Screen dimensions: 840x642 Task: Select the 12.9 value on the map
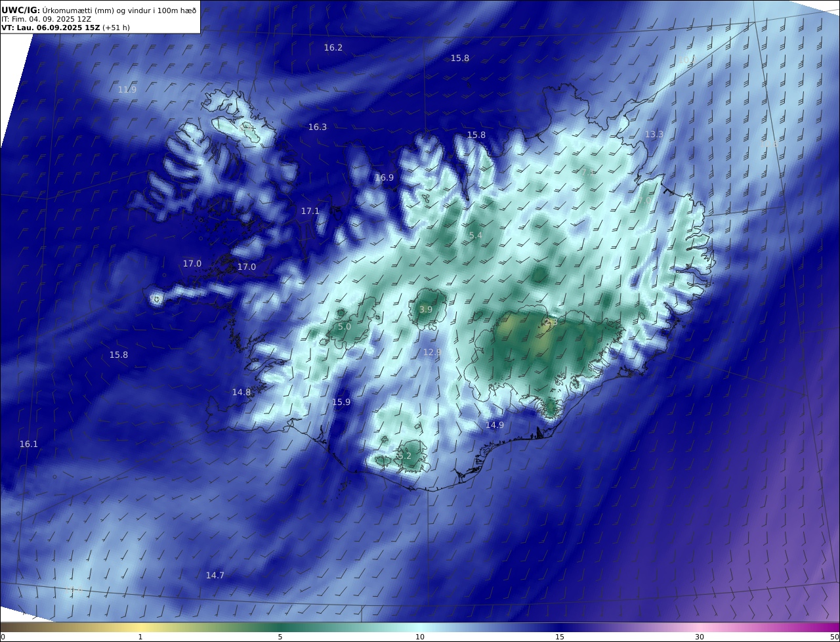coord(432,353)
